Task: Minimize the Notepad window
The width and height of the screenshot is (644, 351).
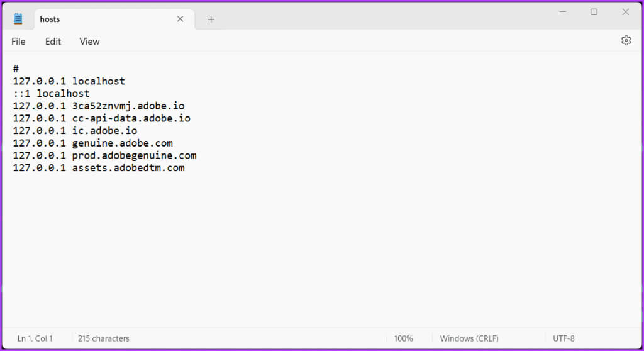Action: [x=563, y=12]
